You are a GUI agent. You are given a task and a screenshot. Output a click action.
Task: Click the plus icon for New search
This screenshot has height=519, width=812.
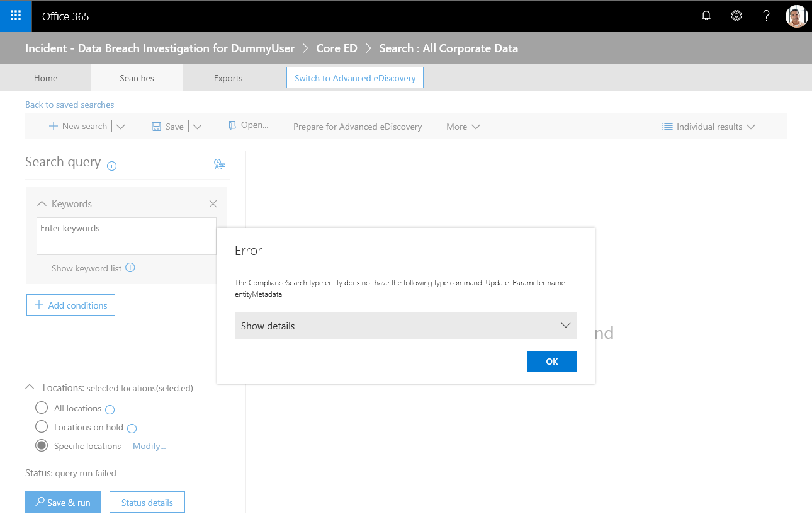[54, 126]
